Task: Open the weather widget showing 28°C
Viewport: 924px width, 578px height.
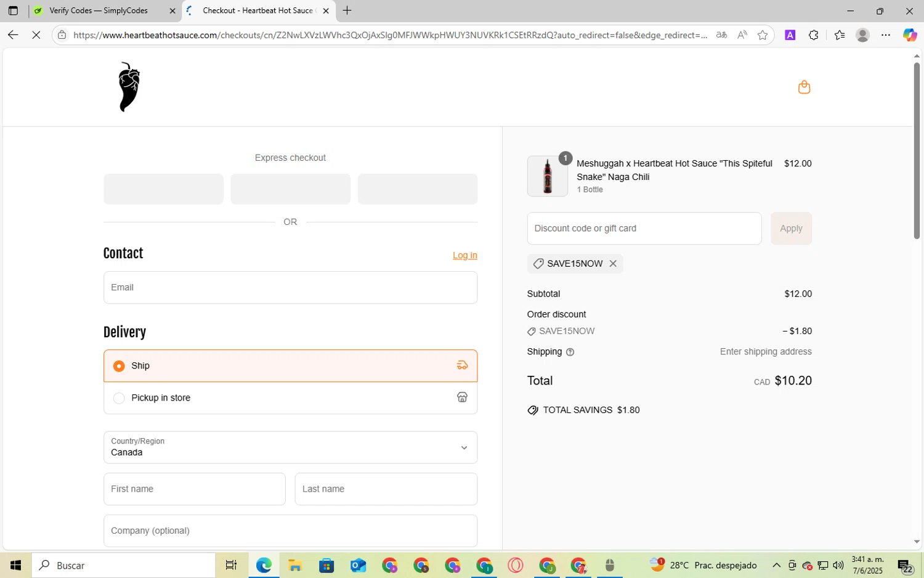Action: click(x=703, y=565)
